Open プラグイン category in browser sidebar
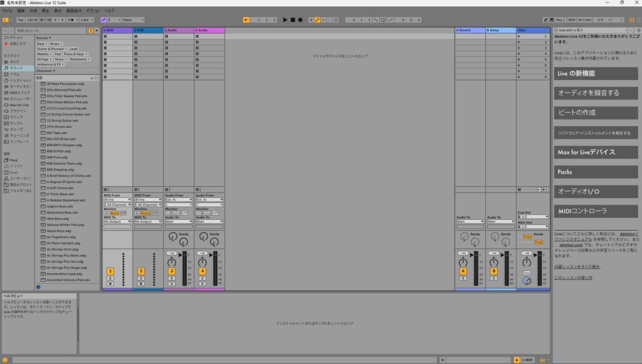This screenshot has height=364, width=642. 18,112
